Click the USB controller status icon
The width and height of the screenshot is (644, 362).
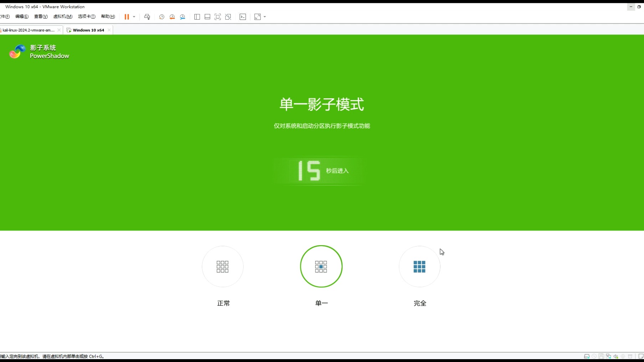(x=623, y=356)
